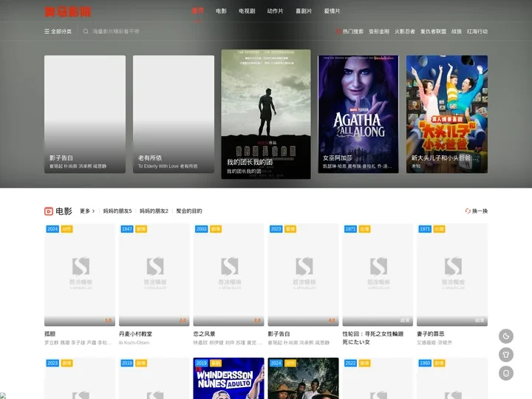Image resolution: width=532 pixels, height=399 pixels.
Task: Open the 妻子的罪恶 movie card image
Action: coord(452,275)
